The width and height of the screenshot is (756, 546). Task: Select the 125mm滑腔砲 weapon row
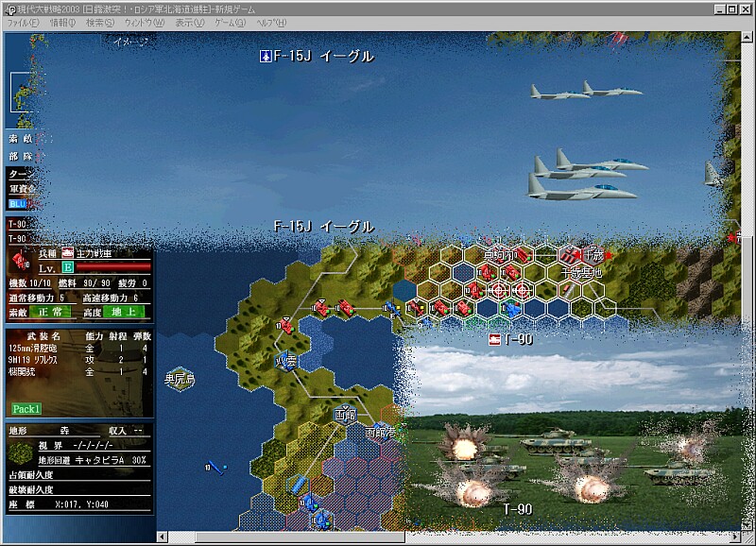79,348
